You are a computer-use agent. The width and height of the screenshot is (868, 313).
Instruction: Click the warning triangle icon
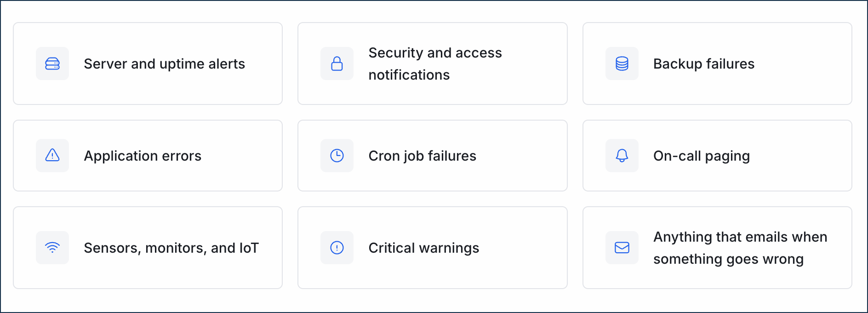[52, 156]
